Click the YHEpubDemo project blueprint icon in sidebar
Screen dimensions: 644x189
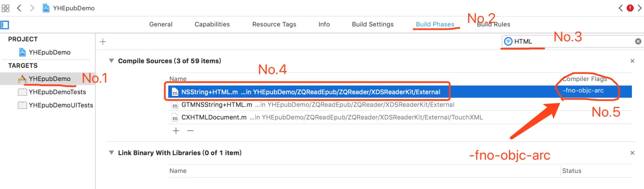[23, 52]
